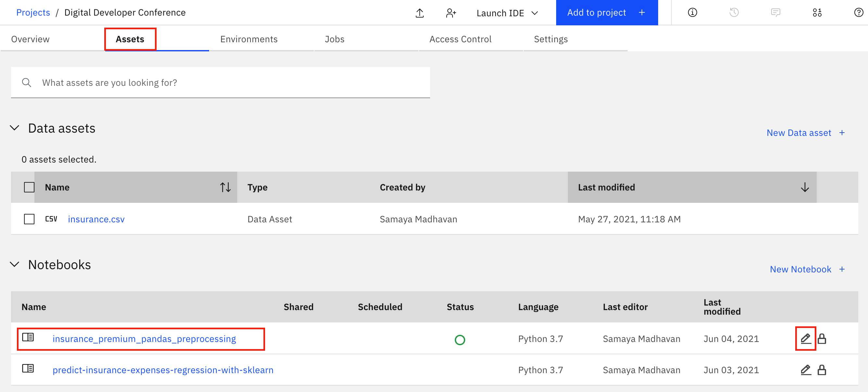
Task: Click 'Digital Developer Conference' breadcrumb text
Action: 125,12
